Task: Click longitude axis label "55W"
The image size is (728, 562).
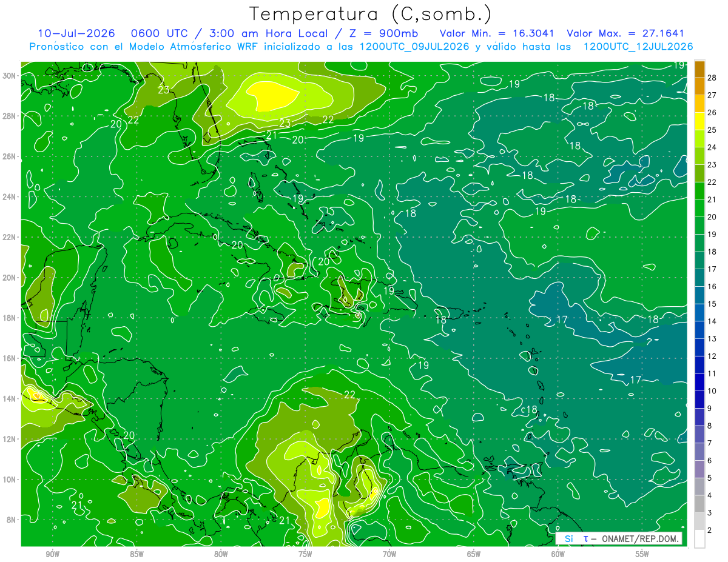Action: click(x=642, y=554)
